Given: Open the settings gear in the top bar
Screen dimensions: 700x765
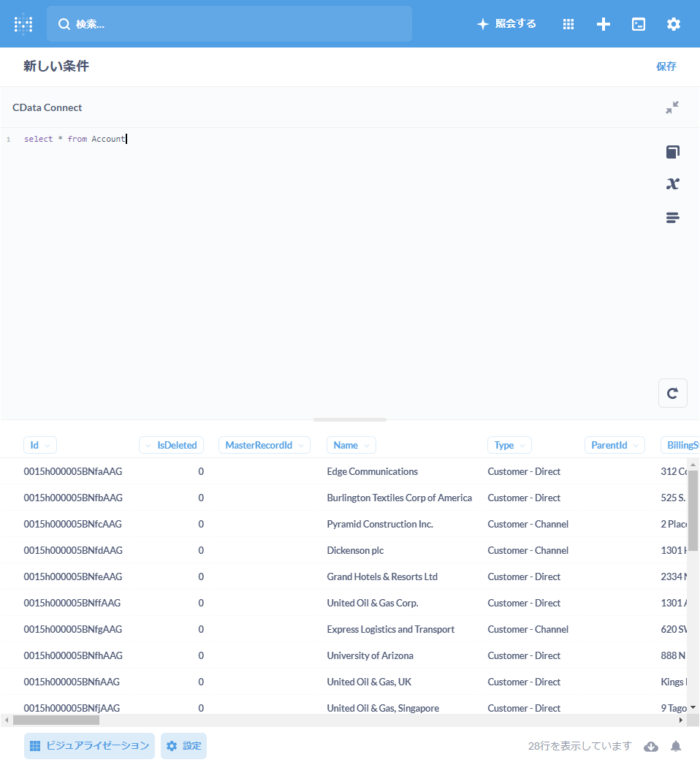Looking at the screenshot, I should 674,24.
